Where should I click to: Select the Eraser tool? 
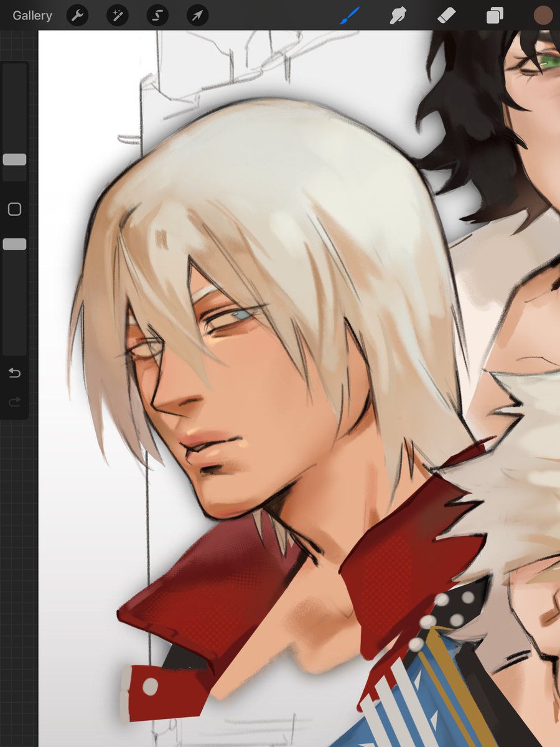(446, 16)
